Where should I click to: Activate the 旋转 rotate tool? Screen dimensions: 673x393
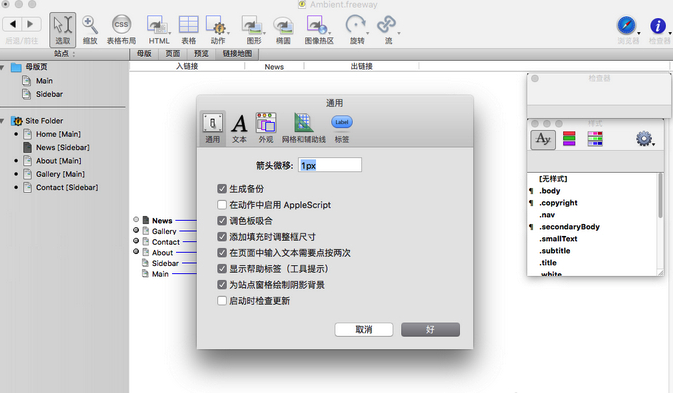pyautogui.click(x=356, y=29)
